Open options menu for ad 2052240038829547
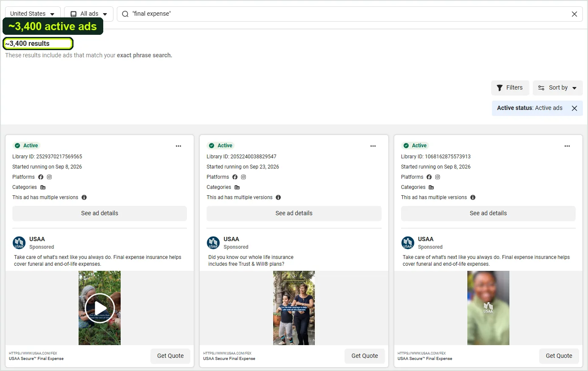This screenshot has height=371, width=588. click(373, 146)
